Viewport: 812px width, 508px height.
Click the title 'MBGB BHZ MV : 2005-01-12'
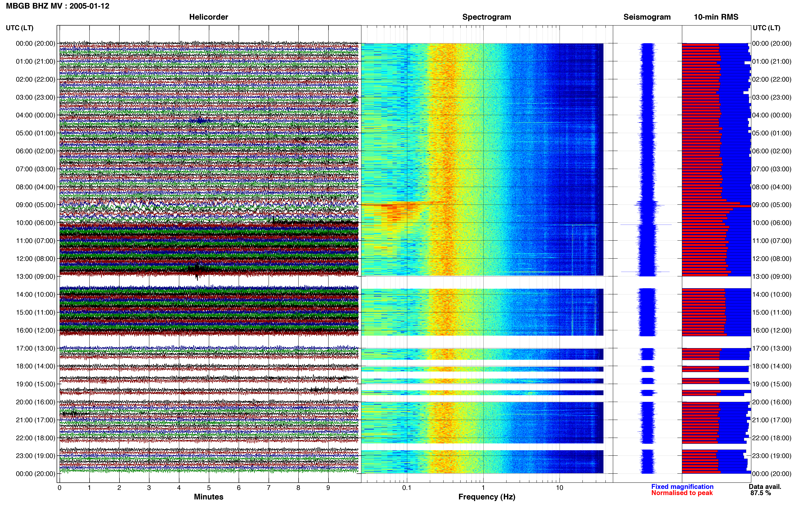point(58,6)
